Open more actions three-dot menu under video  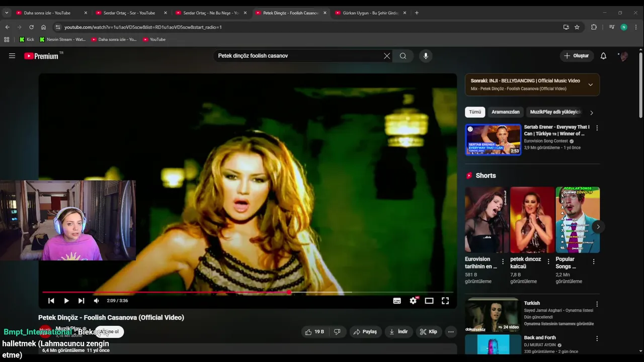click(x=451, y=332)
